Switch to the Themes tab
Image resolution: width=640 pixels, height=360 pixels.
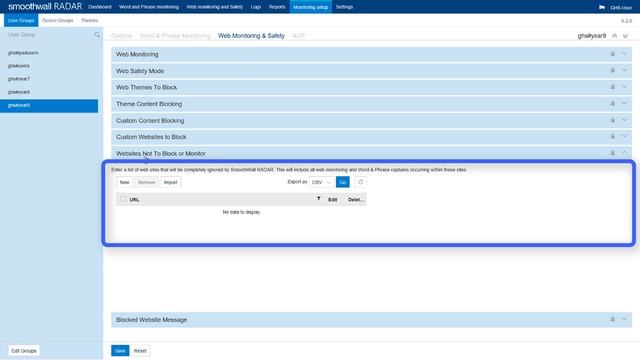click(90, 20)
